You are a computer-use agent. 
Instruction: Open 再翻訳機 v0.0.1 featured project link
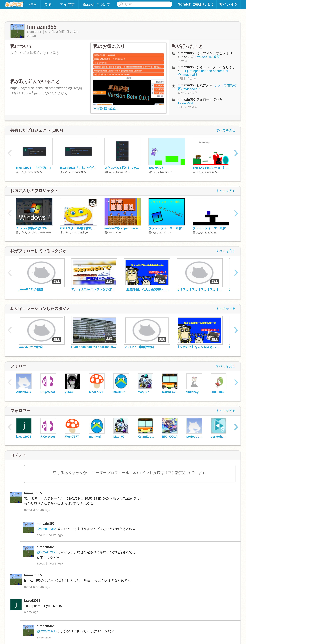[105, 109]
